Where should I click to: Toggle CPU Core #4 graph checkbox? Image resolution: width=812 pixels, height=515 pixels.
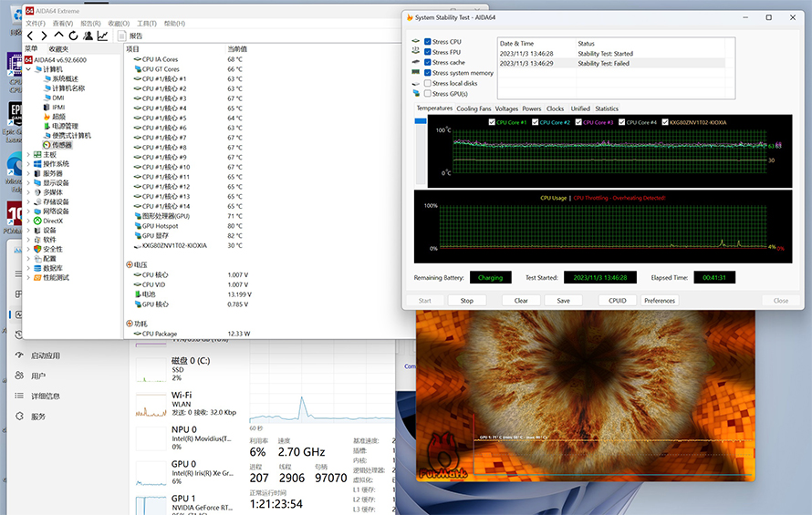tap(622, 122)
